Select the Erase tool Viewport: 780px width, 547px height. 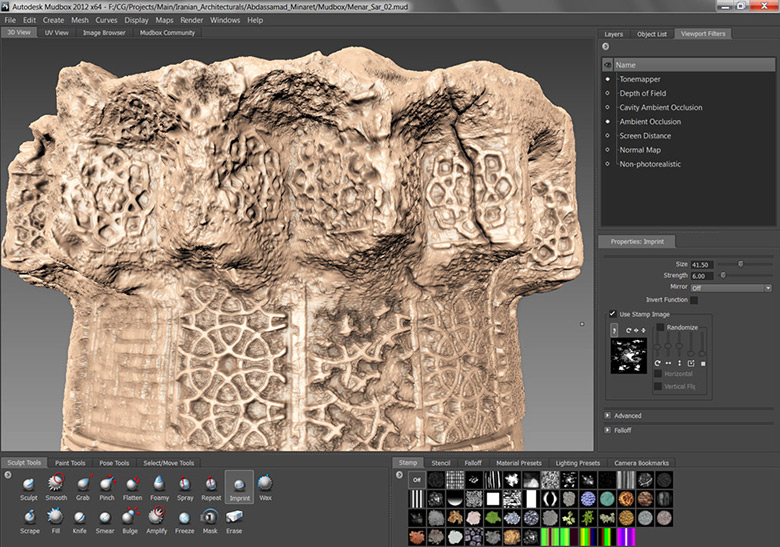[234, 517]
